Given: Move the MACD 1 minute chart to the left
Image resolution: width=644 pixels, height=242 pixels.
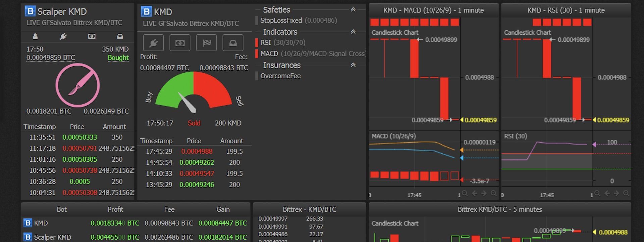Looking at the screenshot, I should [x=474, y=193].
